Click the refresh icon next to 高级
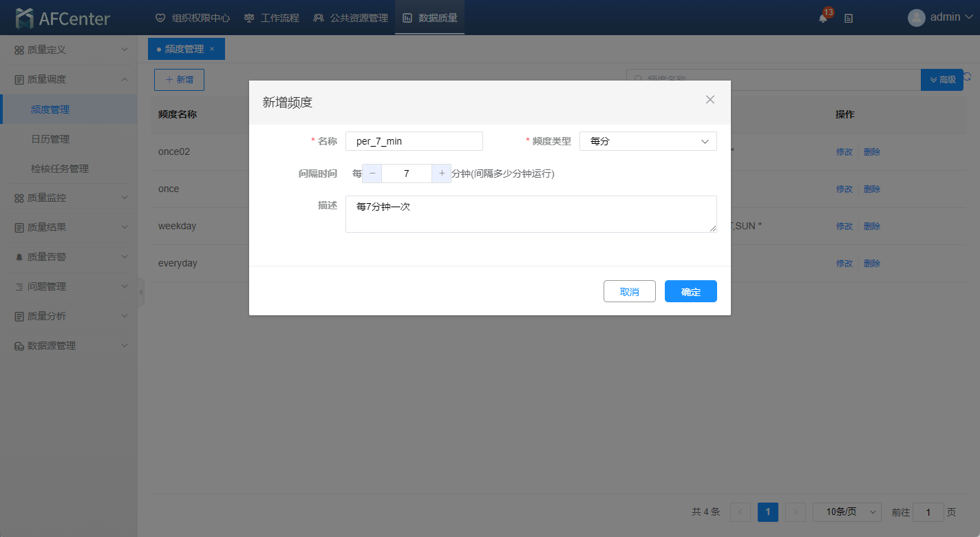The height and width of the screenshot is (537, 980). tap(968, 77)
